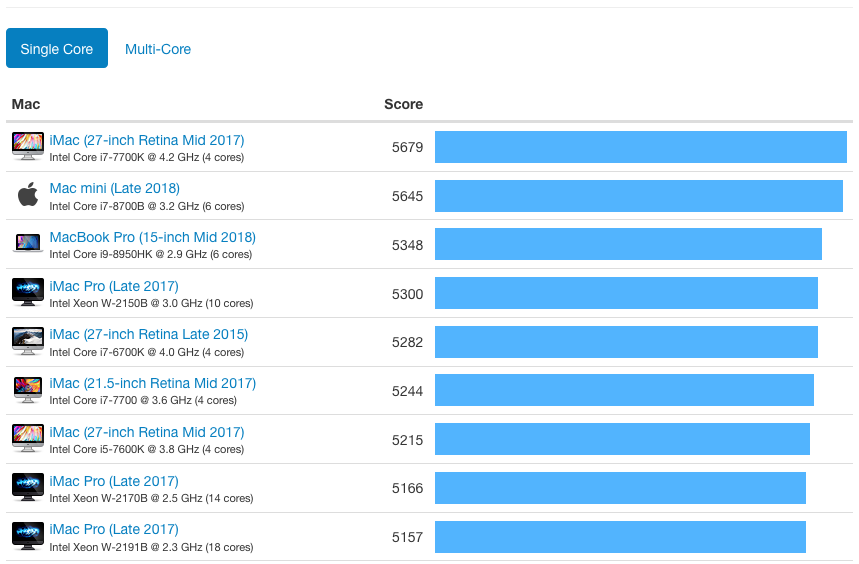Click the iMac icon for i7-7700K row
Viewport: 859px width, 564px height.
pyautogui.click(x=28, y=146)
